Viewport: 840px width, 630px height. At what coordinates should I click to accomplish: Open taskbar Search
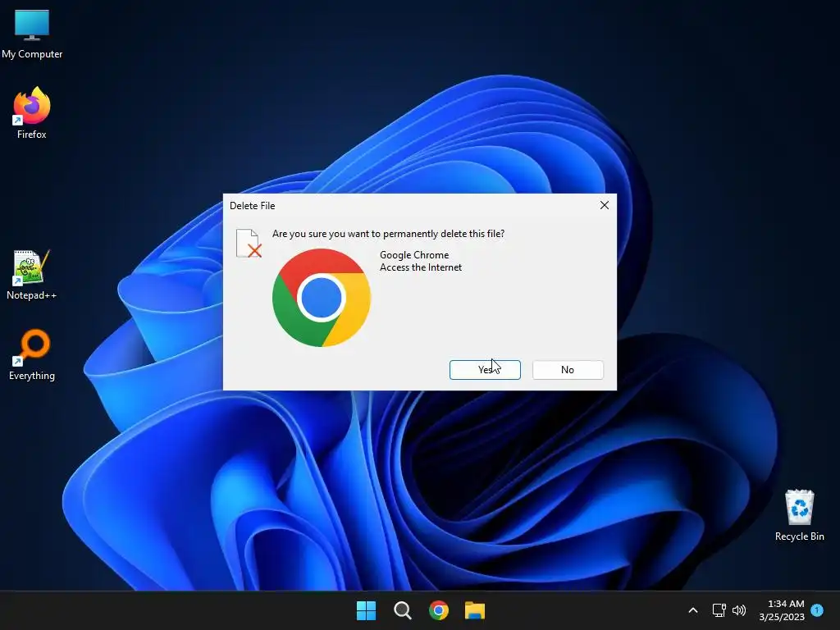pos(402,610)
